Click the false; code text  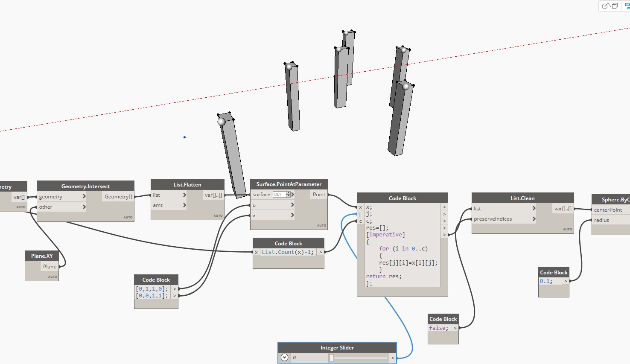pyautogui.click(x=439, y=328)
